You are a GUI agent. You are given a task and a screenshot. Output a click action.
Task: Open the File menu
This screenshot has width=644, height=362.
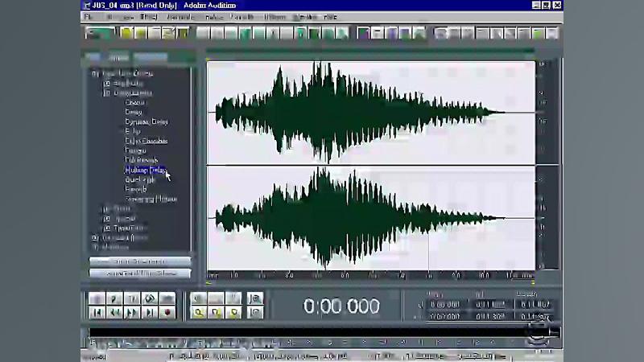point(88,17)
